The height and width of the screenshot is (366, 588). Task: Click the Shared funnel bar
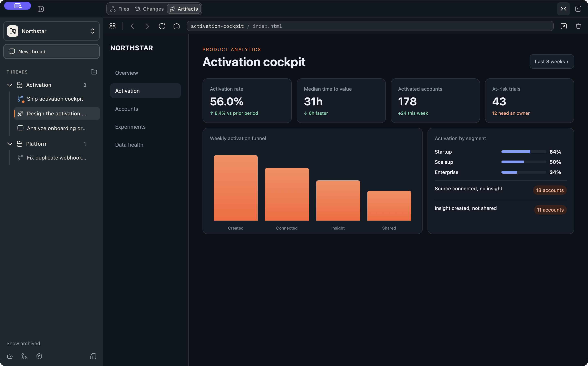pos(389,205)
